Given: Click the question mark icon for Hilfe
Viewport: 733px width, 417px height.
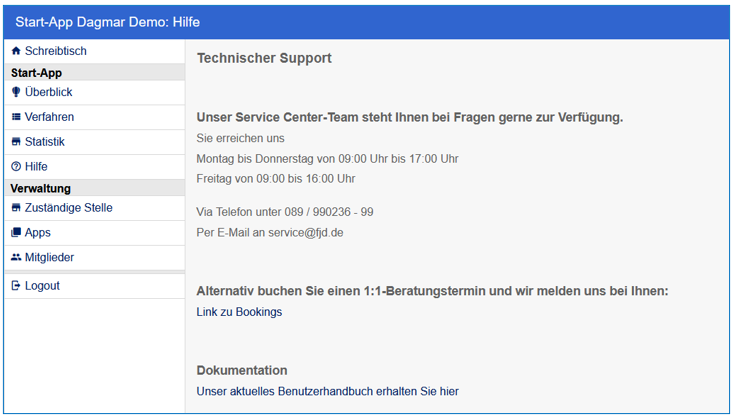Looking at the screenshot, I should pos(16,167).
